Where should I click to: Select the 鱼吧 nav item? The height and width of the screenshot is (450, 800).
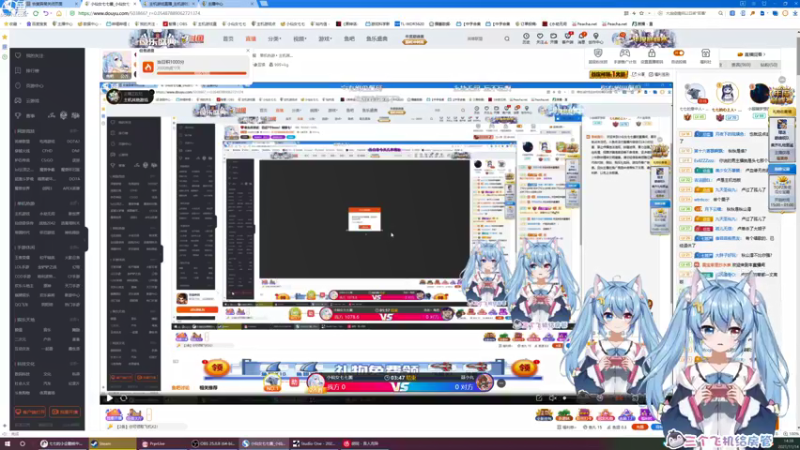point(349,39)
